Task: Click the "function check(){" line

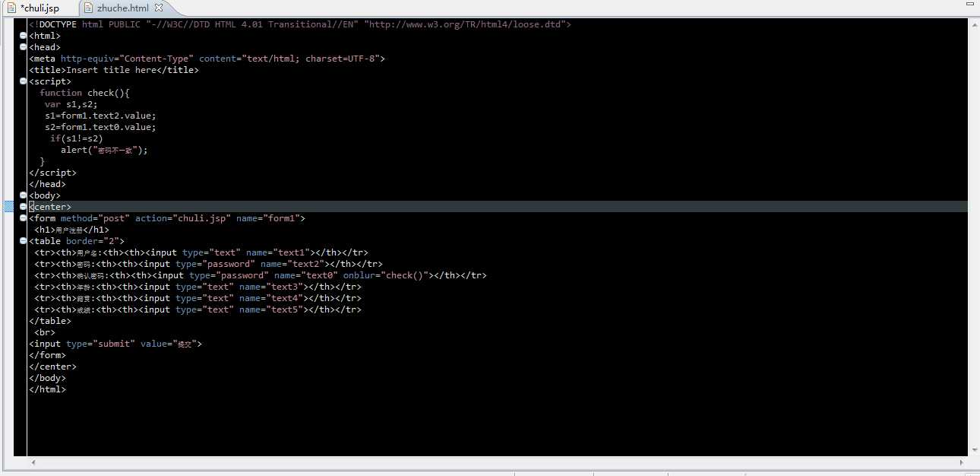Action: (x=85, y=93)
